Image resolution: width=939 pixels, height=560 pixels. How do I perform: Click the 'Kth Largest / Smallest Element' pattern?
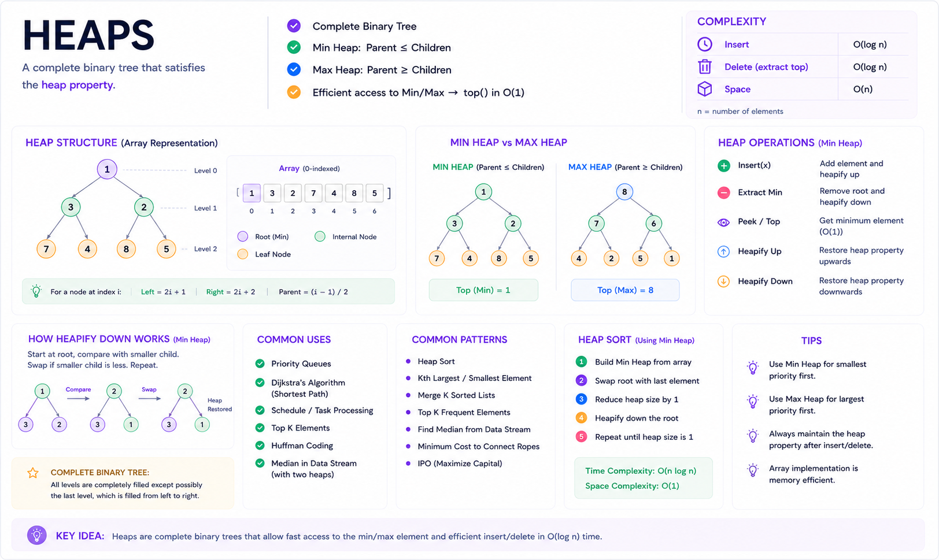point(475,378)
